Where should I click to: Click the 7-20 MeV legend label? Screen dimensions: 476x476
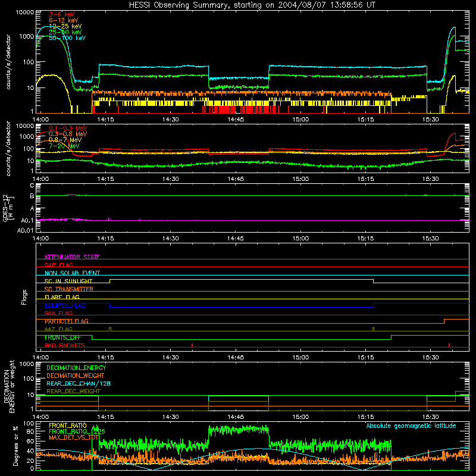[x=64, y=146]
